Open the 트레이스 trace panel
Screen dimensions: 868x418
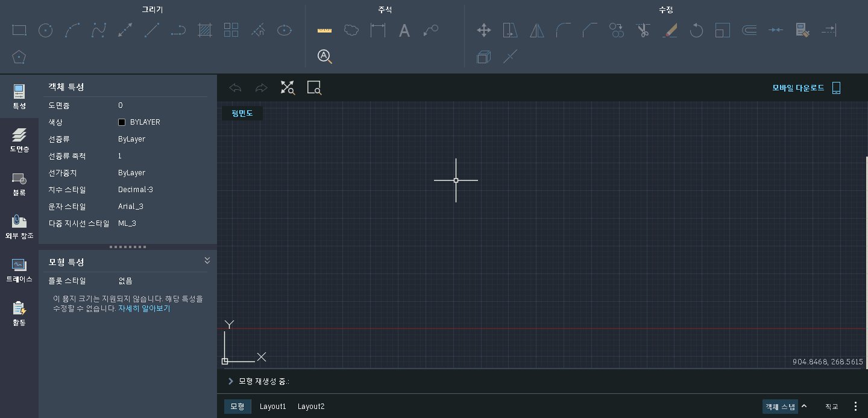[19, 270]
